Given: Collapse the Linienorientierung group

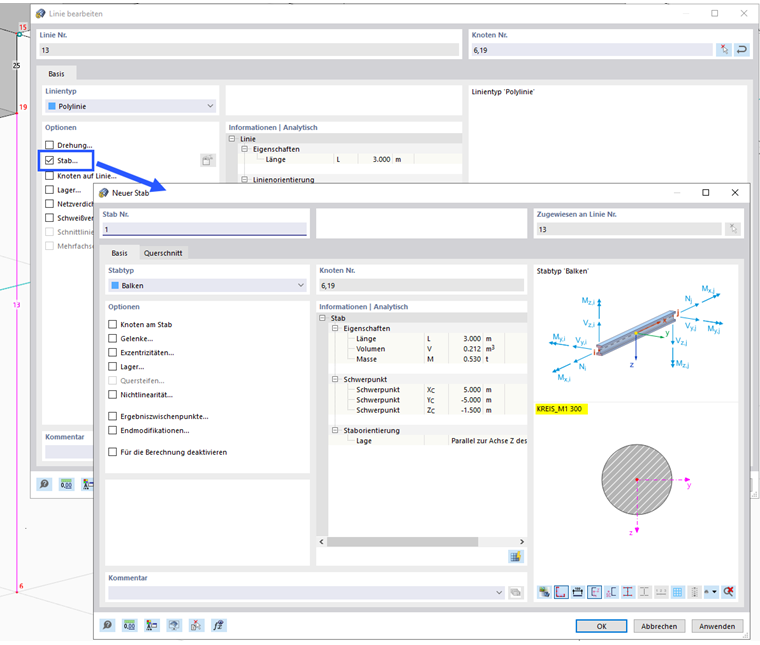Looking at the screenshot, I should [x=245, y=179].
